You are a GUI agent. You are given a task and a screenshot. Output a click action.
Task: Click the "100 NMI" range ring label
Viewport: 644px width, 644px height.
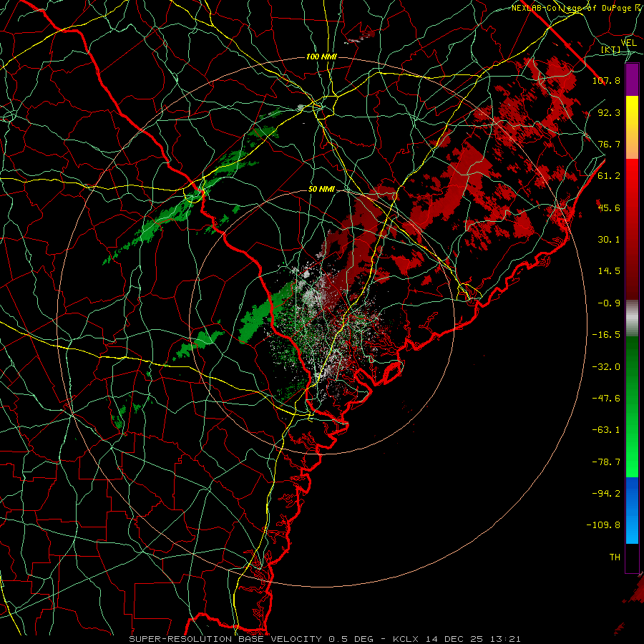(x=321, y=57)
